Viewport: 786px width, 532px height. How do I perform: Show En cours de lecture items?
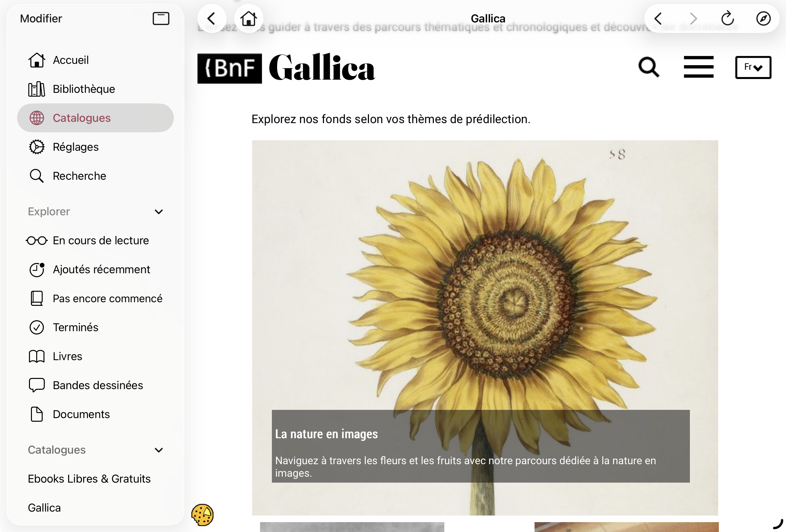[95, 240]
